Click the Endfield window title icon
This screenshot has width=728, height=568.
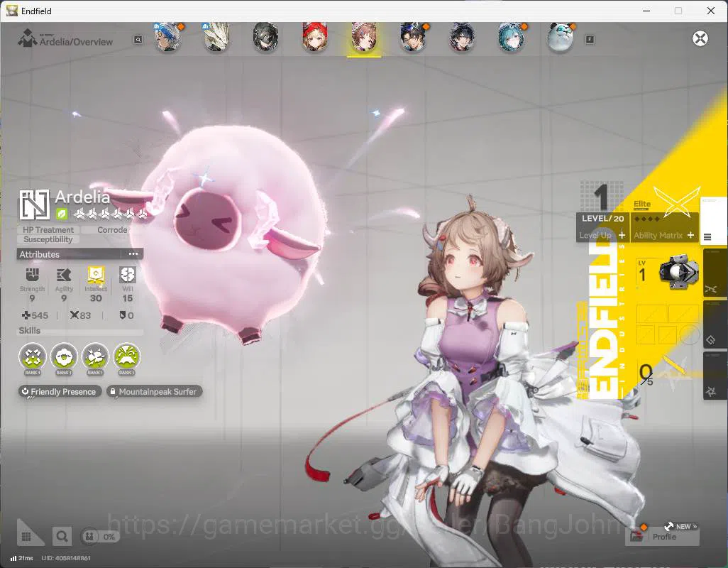pyautogui.click(x=11, y=11)
